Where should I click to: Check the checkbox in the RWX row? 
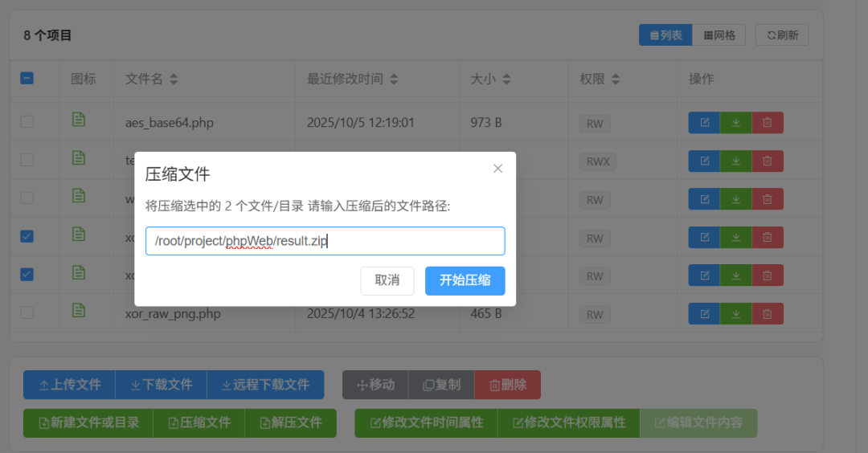pos(27,160)
